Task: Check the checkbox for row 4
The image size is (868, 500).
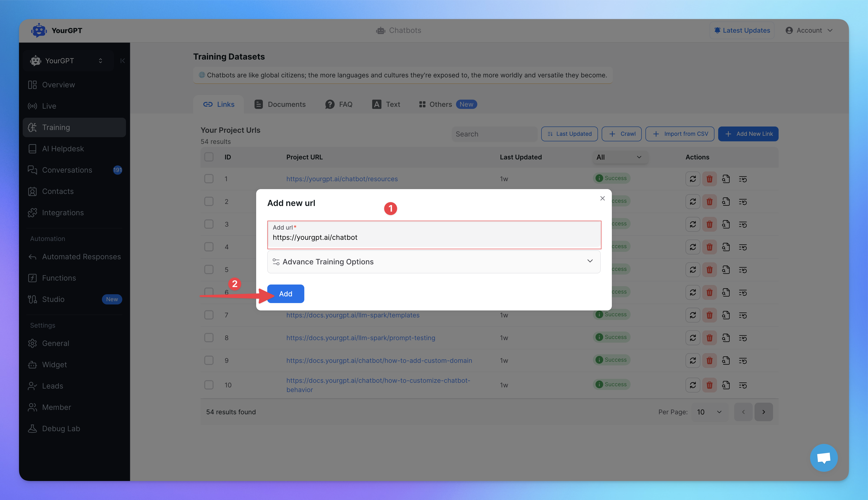Action: (209, 247)
